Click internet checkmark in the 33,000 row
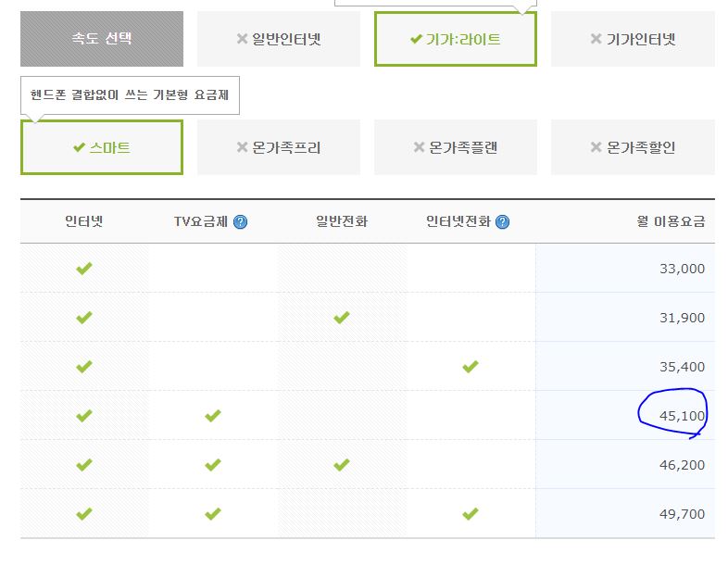 84,269
